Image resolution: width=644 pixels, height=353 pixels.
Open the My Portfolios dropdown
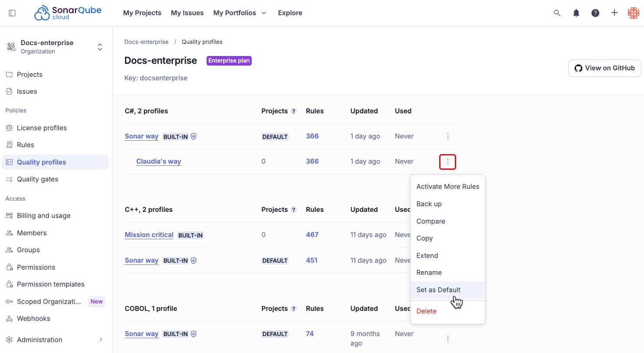240,13
